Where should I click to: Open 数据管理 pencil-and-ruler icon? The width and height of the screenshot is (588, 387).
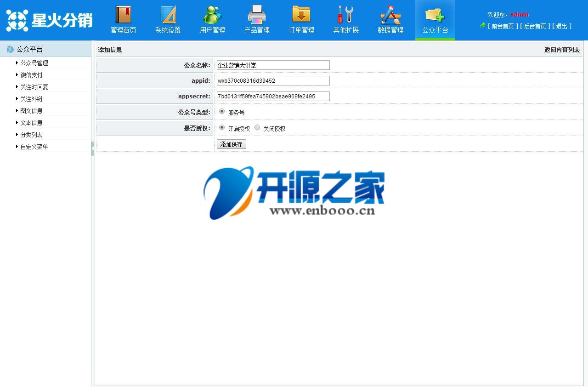(x=390, y=14)
